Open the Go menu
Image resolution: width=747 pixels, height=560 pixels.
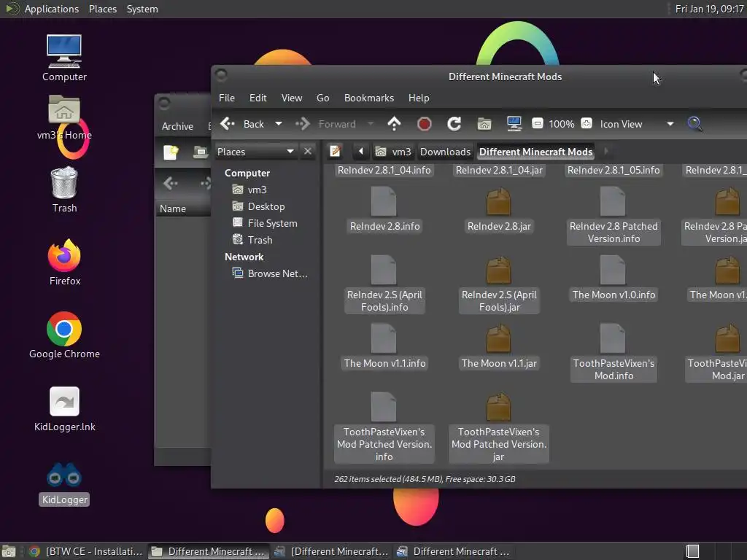[x=322, y=98]
